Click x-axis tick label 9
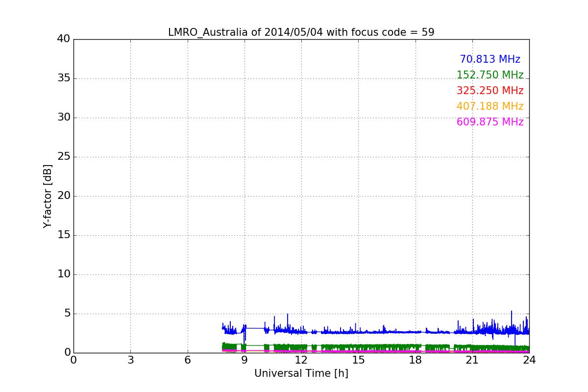The image size is (588, 392). coord(245,360)
